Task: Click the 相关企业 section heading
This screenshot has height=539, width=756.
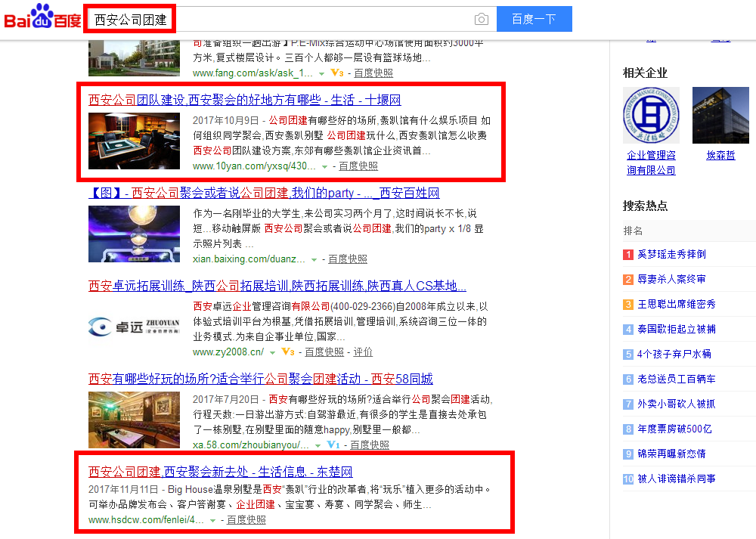Action: coord(645,73)
